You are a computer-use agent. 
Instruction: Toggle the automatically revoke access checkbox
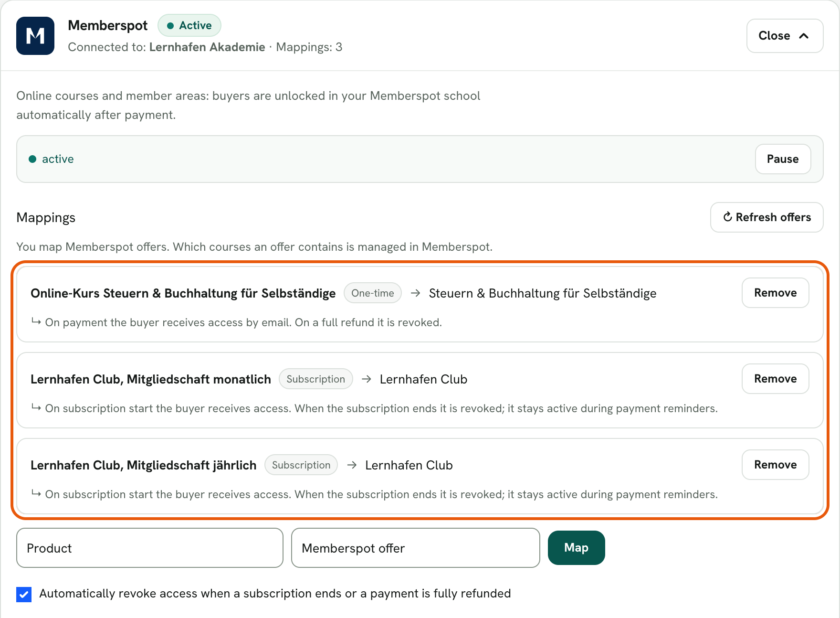24,594
